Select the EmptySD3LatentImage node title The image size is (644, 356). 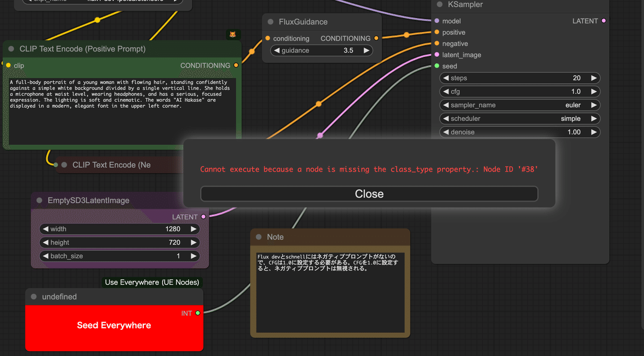click(88, 201)
